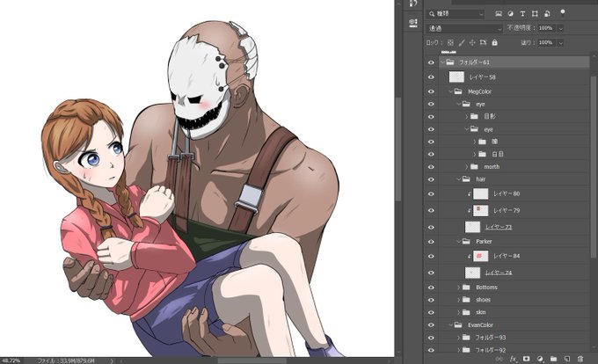Filter layers by pixel layer type
This screenshot has height=364, width=598.
click(x=499, y=14)
